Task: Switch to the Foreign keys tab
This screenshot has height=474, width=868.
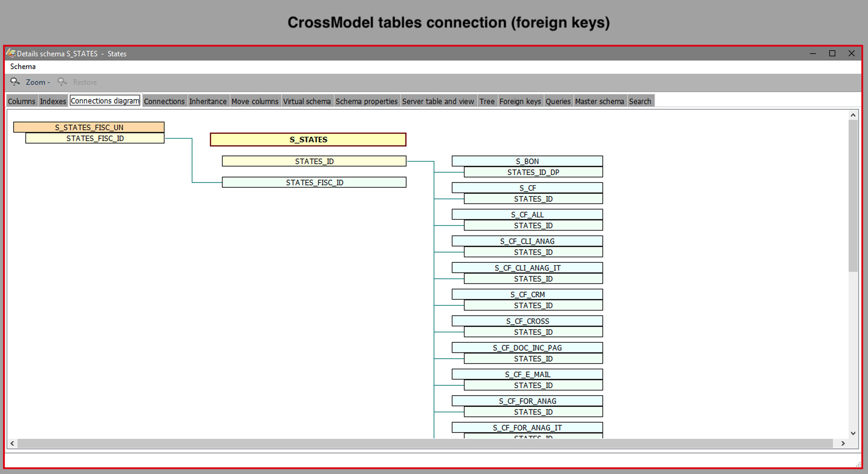Action: (520, 101)
